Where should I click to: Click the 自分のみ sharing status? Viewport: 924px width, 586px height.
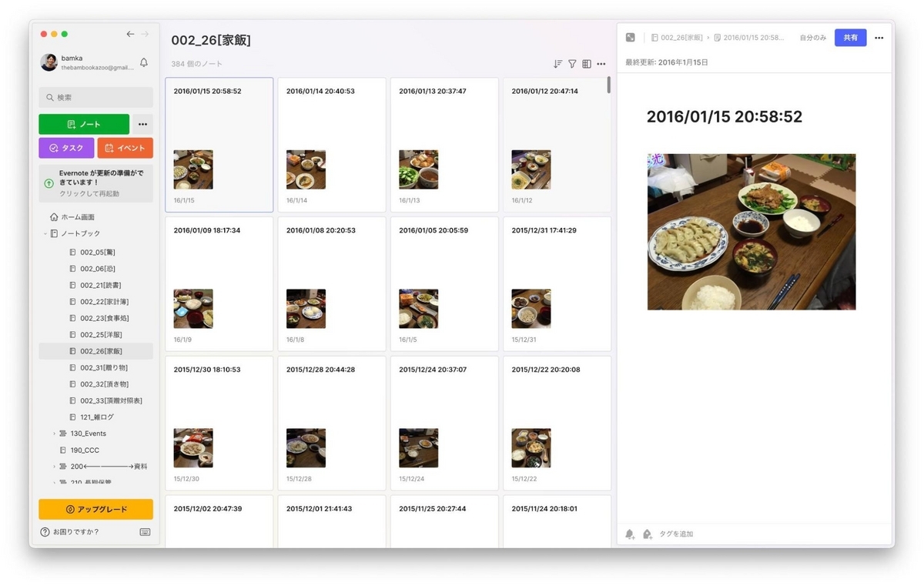(812, 37)
